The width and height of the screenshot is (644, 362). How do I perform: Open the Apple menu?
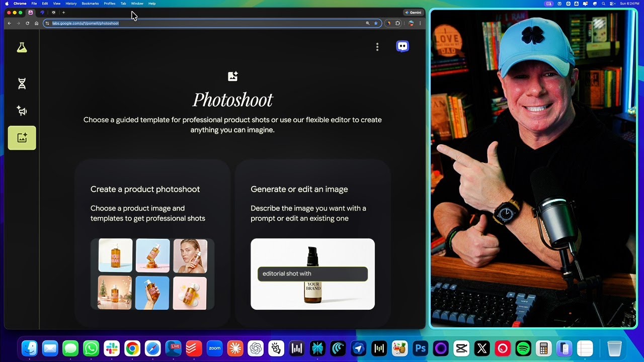pyautogui.click(x=7, y=4)
